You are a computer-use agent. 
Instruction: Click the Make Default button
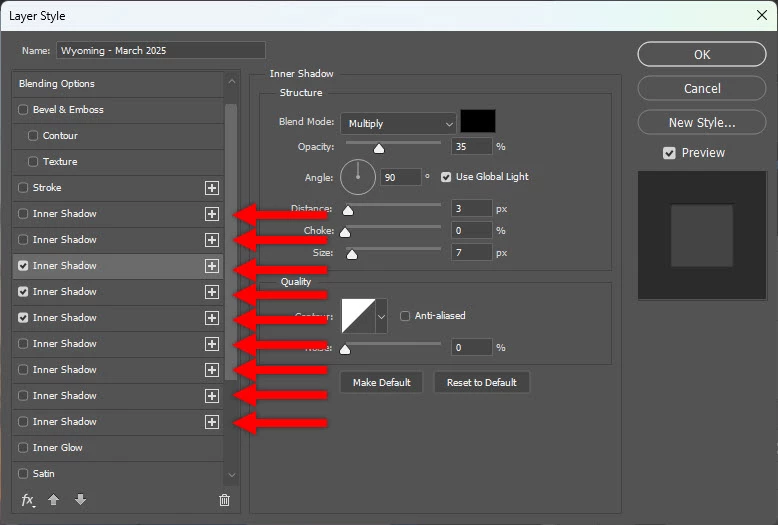pos(382,383)
